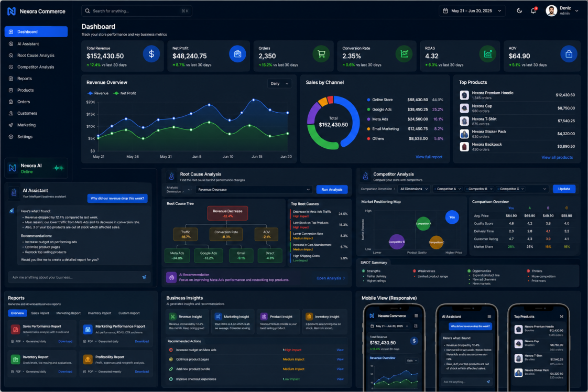This screenshot has width=588, height=392.
Task: Open the Competitor A dropdown
Action: 448,189
